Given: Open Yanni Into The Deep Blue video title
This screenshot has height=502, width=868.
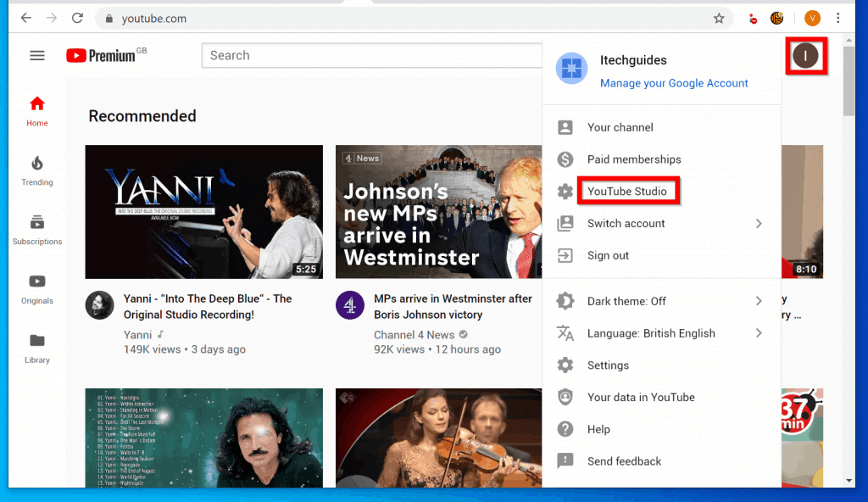Looking at the screenshot, I should point(208,306).
